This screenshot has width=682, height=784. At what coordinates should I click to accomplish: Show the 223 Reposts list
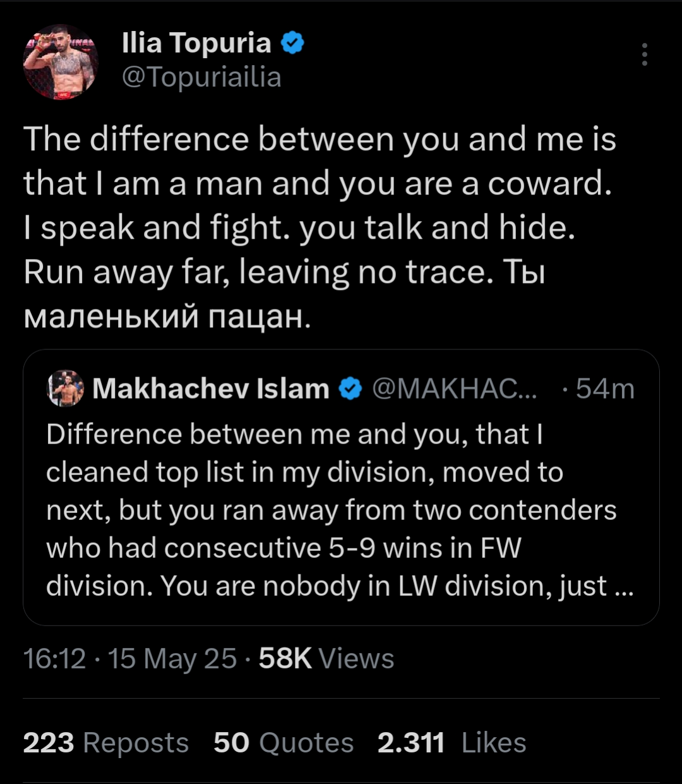pyautogui.click(x=106, y=743)
